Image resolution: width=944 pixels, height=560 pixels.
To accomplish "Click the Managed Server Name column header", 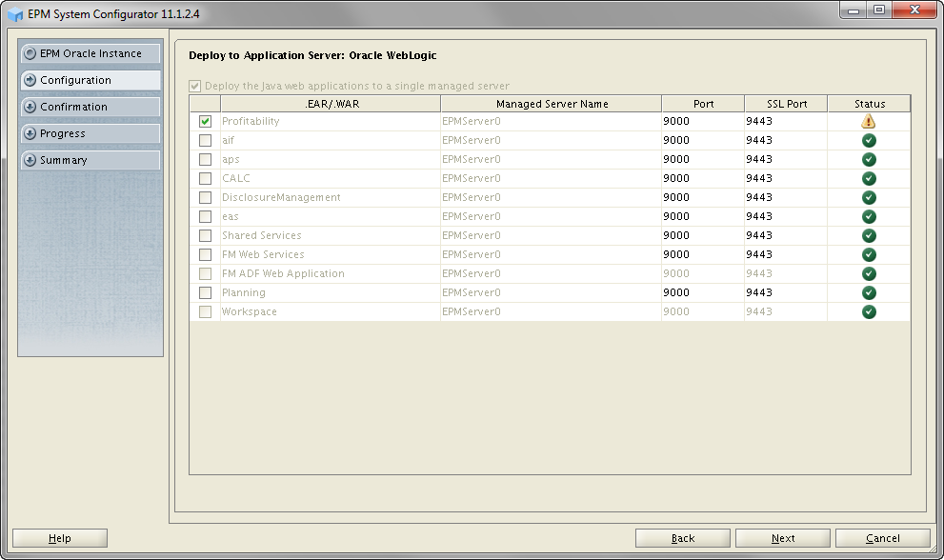I will click(552, 104).
